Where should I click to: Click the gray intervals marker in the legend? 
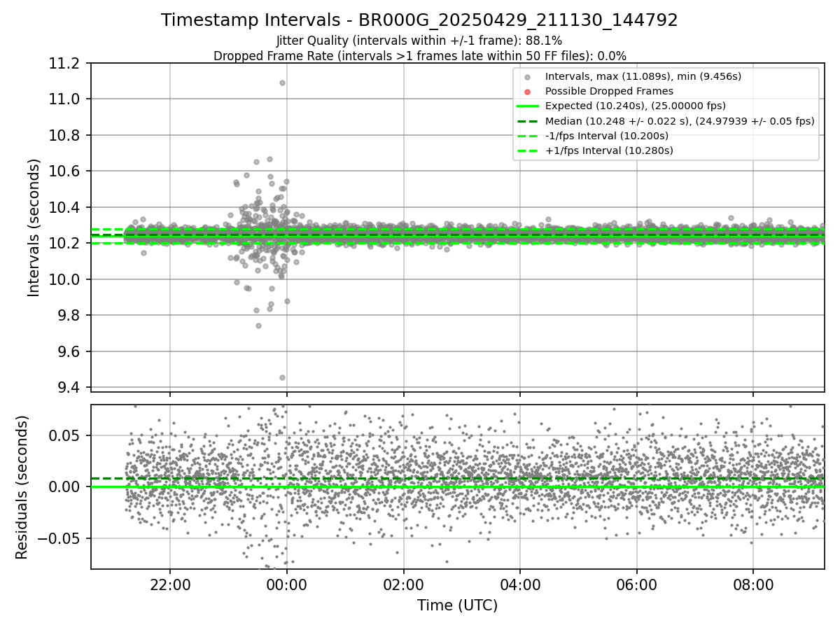[x=527, y=77]
